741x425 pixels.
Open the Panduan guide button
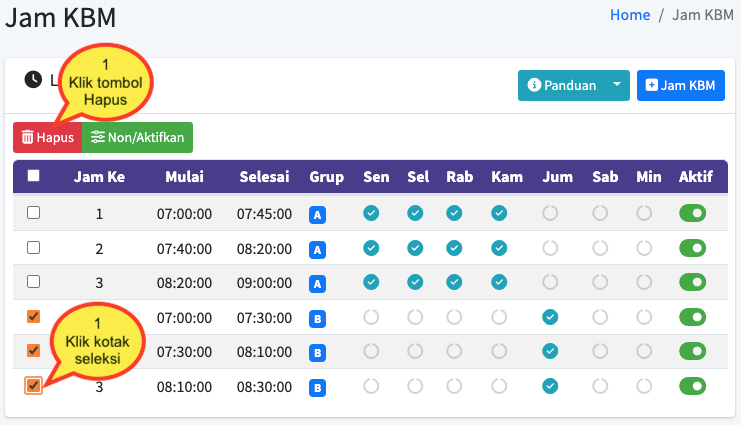coord(561,86)
